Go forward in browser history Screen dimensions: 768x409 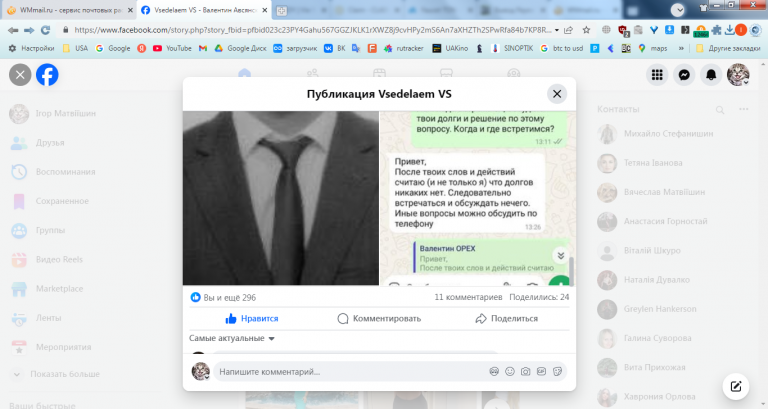[29, 30]
